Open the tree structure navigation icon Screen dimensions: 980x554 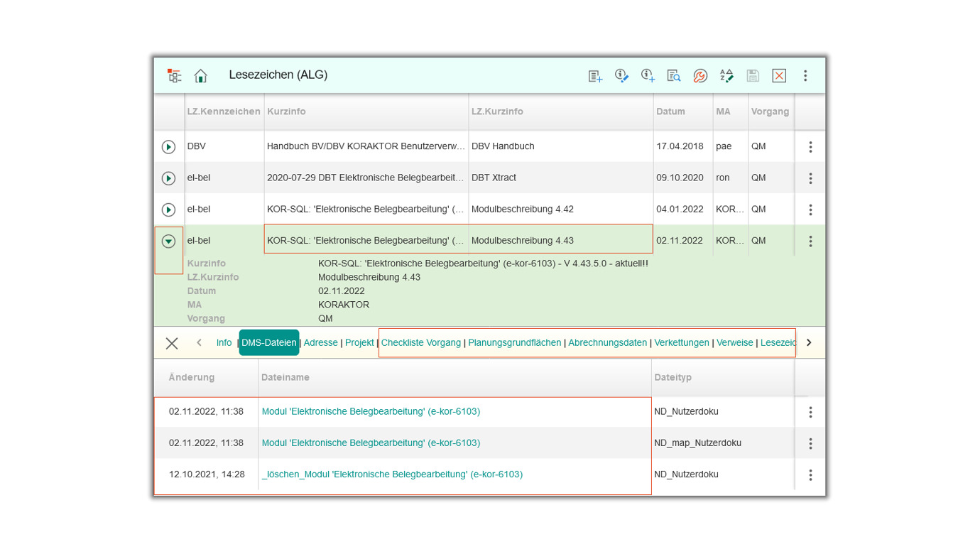tap(174, 75)
